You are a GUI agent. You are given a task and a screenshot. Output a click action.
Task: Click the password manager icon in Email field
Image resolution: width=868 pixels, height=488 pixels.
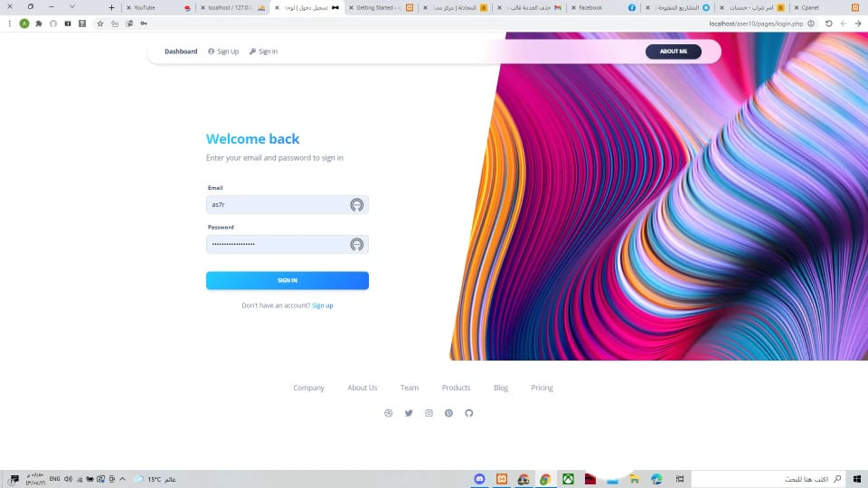click(356, 205)
